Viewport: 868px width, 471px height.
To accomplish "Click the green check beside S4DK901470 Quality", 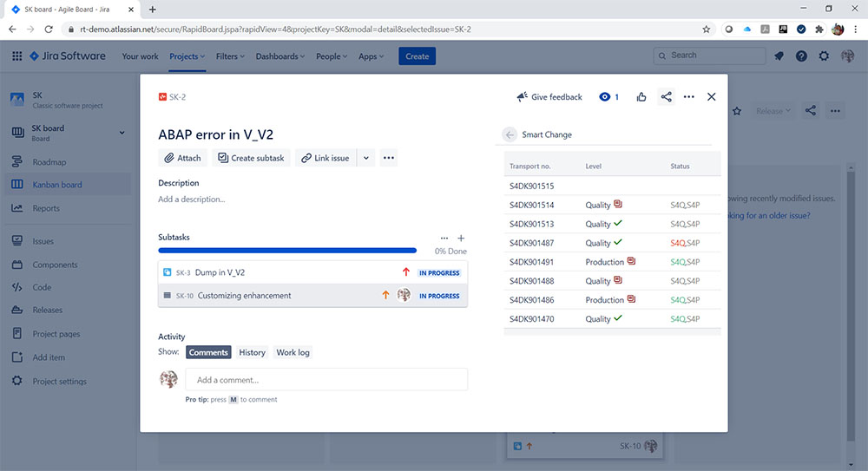I will 618,318.
